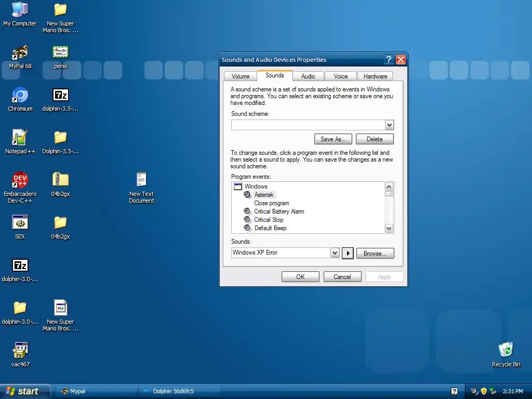532x399 pixels.
Task: Open the My Computer desktop icon
Action: click(x=20, y=14)
